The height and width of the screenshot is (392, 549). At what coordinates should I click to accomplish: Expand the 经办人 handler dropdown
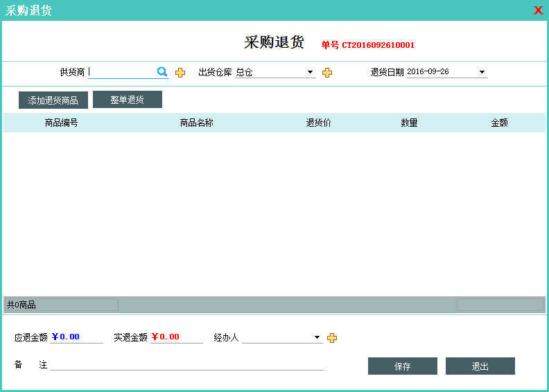(x=317, y=338)
